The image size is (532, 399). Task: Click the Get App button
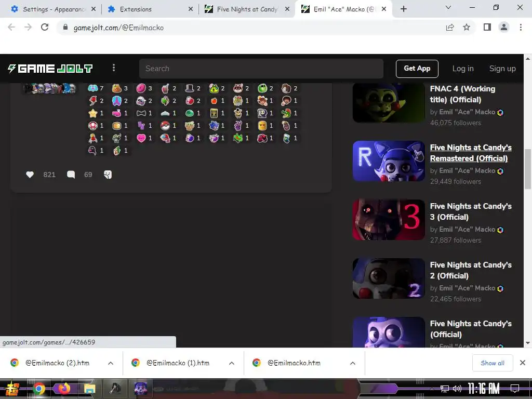(417, 69)
